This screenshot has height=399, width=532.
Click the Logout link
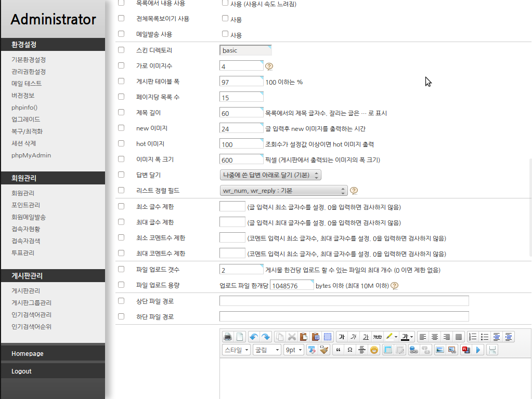[x=21, y=371]
